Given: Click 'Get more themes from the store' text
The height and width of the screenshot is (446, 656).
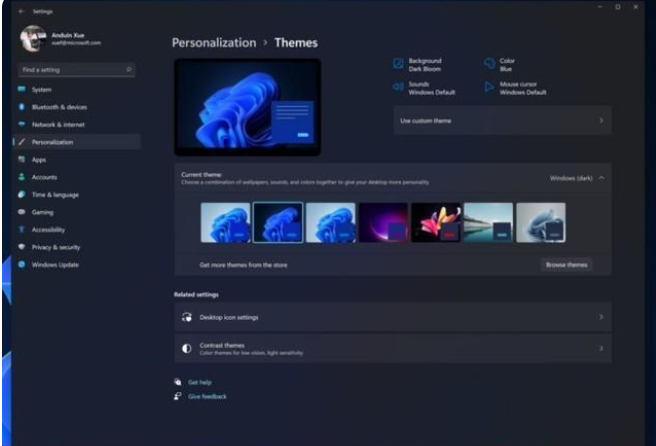Looking at the screenshot, I should (243, 265).
